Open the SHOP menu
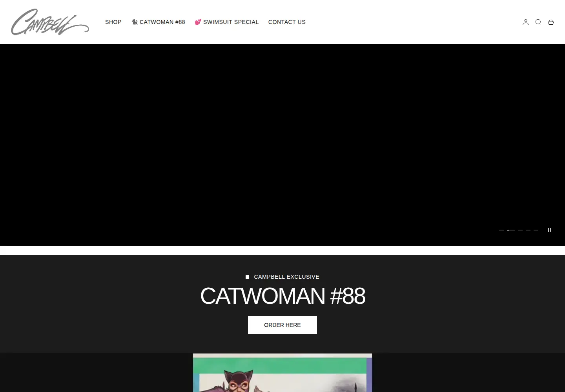The height and width of the screenshot is (392, 565). (x=113, y=22)
